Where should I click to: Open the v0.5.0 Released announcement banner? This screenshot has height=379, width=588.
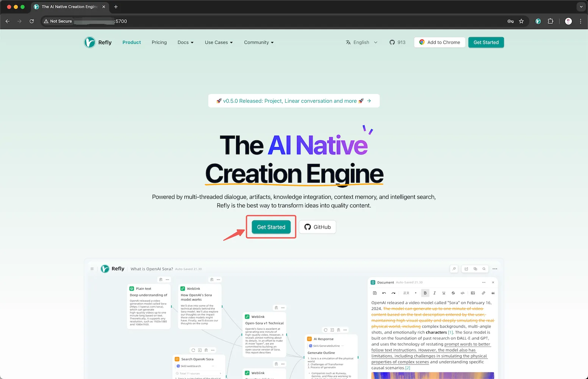[294, 101]
